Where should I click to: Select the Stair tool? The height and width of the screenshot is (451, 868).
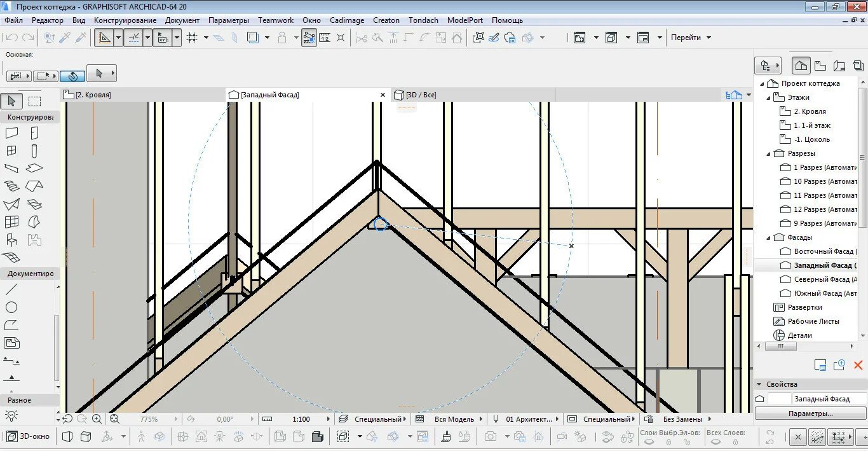tap(11, 186)
